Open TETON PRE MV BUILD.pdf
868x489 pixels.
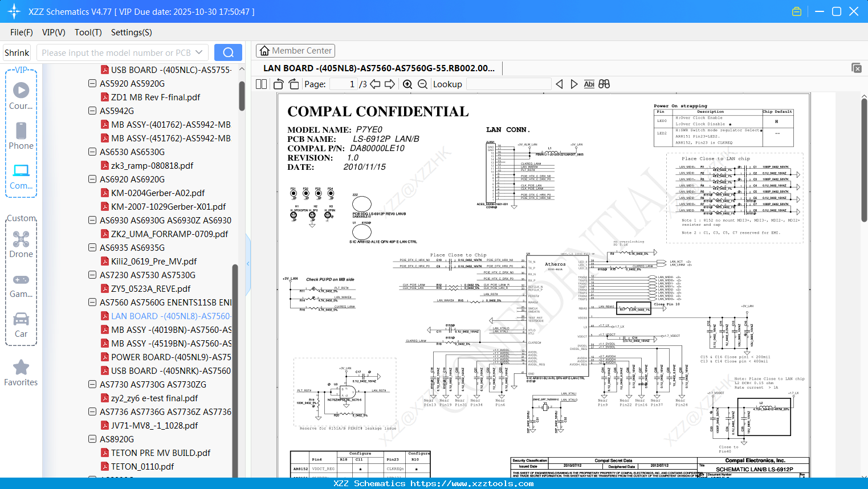[x=161, y=453]
